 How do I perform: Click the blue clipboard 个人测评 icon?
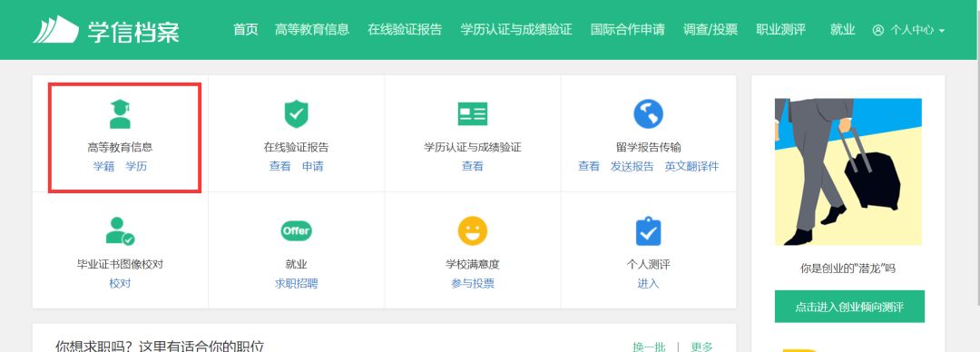648,230
